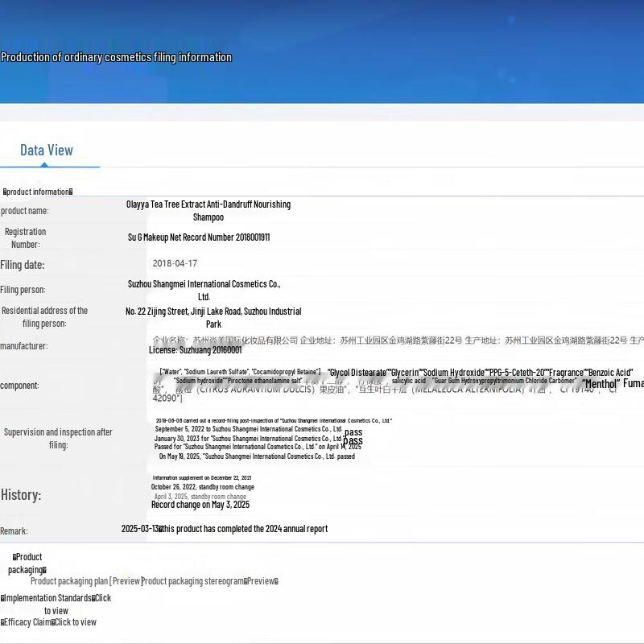
Task: Select the filing date 2018-04-17
Action: pyautogui.click(x=175, y=263)
